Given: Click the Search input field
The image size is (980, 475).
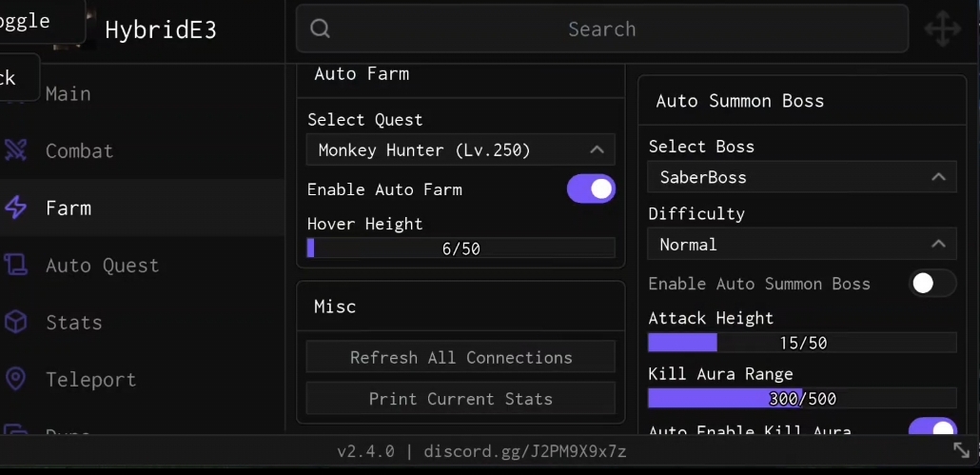Looking at the screenshot, I should click(x=601, y=30).
